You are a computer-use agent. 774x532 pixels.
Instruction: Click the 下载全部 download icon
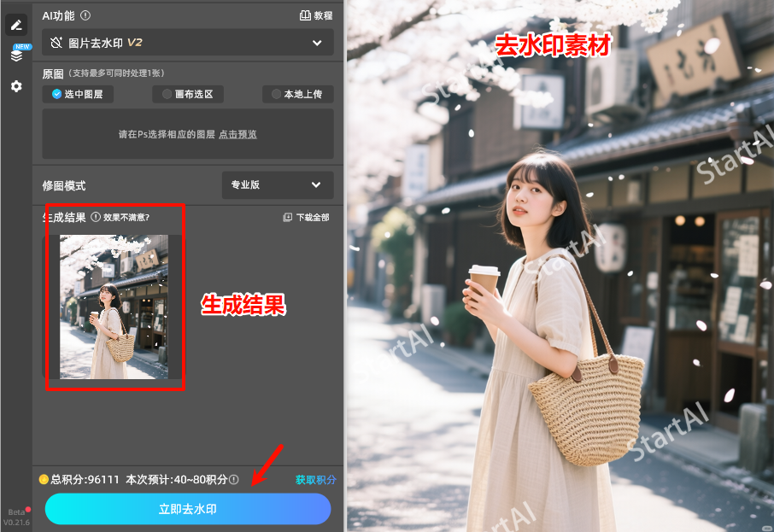click(288, 218)
